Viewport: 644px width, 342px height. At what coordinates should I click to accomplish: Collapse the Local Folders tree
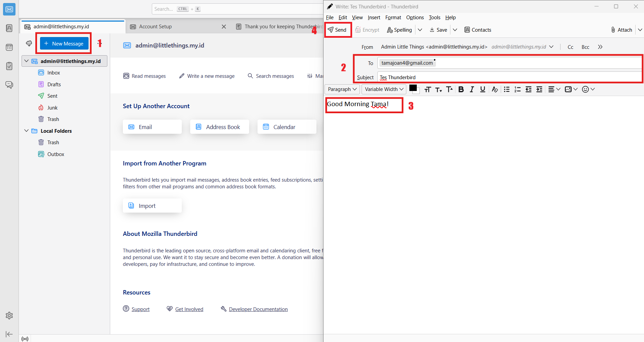click(26, 131)
